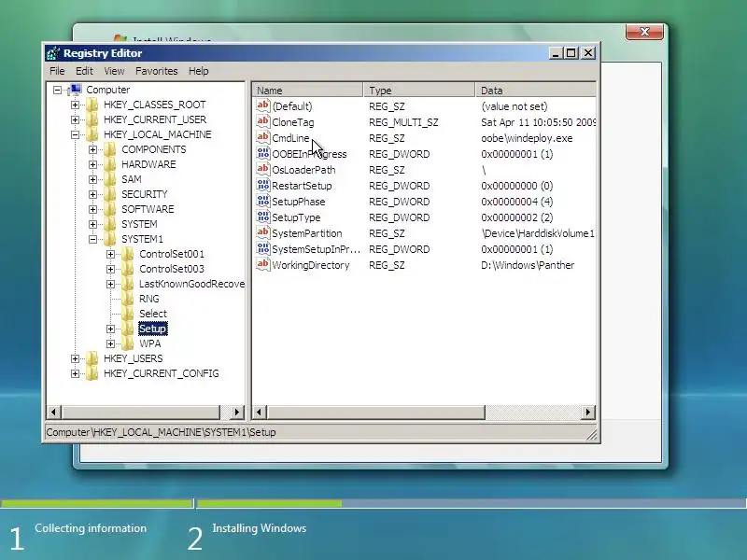Screen dimensions: 747x560
Task: Maximize the Registry Editor window
Action: (571, 53)
